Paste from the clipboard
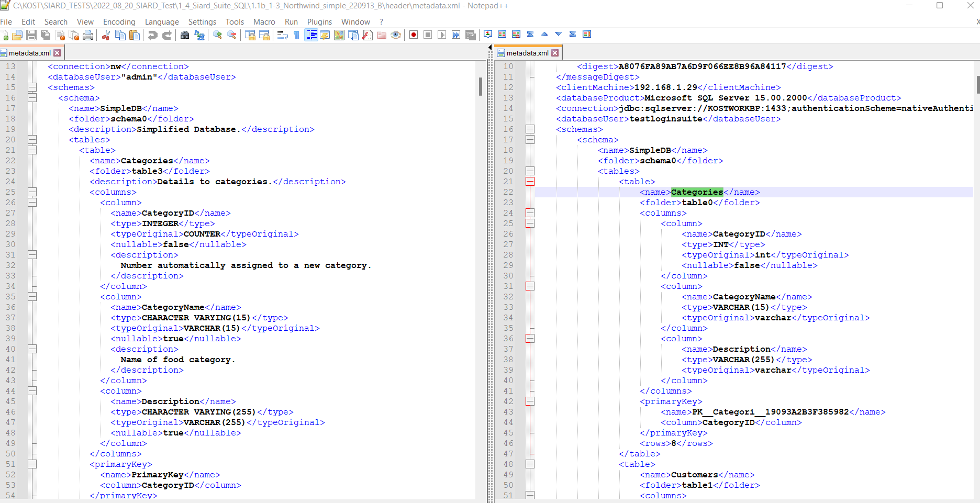Screen dimensions: 980x503 point(135,35)
